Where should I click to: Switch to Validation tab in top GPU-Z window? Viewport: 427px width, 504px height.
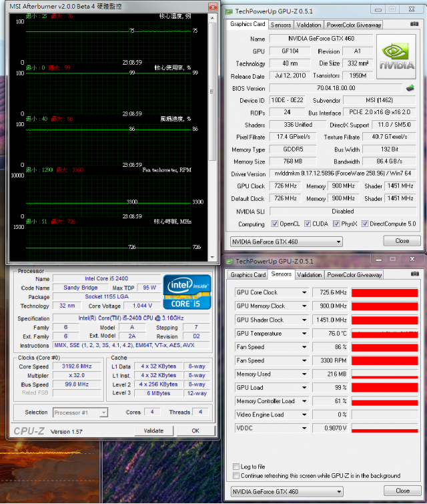[x=308, y=25]
